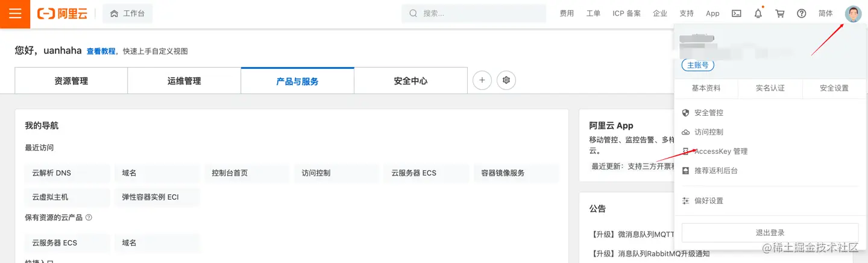Open the App menu item

tap(712, 13)
